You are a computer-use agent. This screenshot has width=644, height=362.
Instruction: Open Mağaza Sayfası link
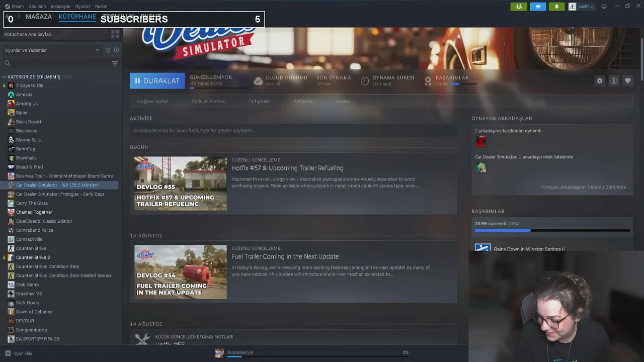(x=152, y=101)
